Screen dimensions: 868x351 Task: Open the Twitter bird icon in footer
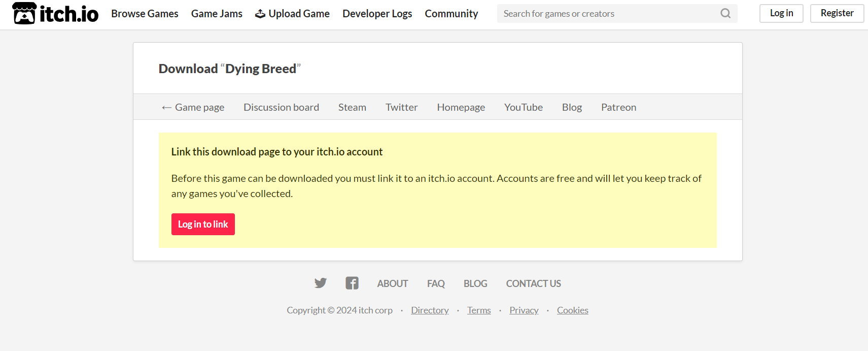(x=320, y=283)
